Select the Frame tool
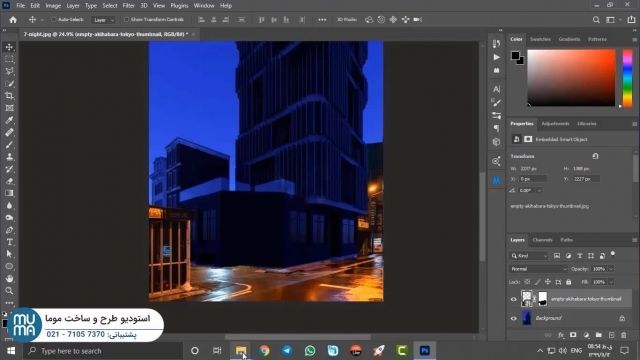 pos(9,108)
